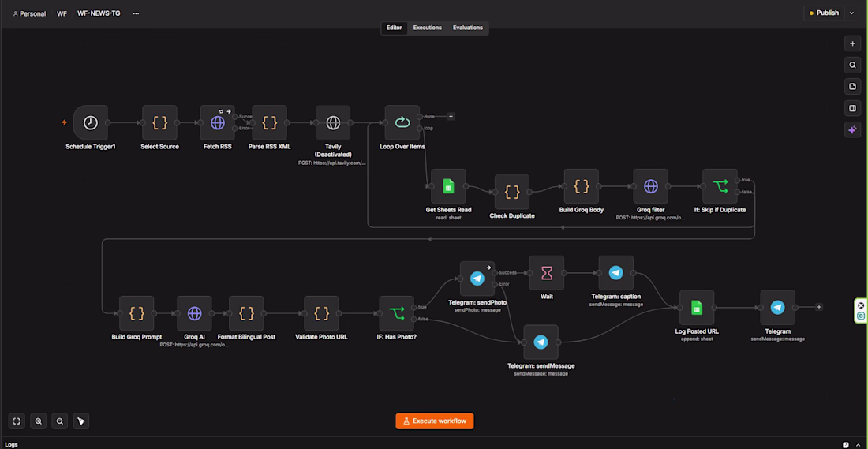
Task: Open the AI assistant sparkle icon
Action: tap(852, 130)
